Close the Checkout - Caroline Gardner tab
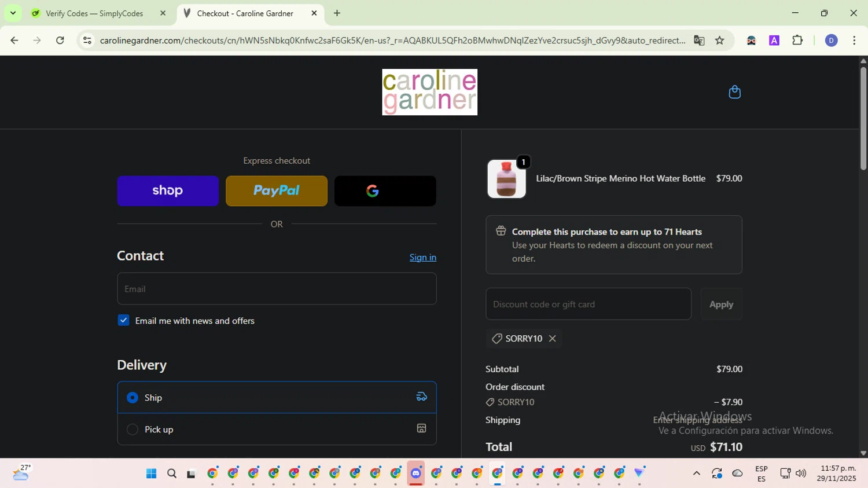The width and height of the screenshot is (868, 488). tap(314, 13)
